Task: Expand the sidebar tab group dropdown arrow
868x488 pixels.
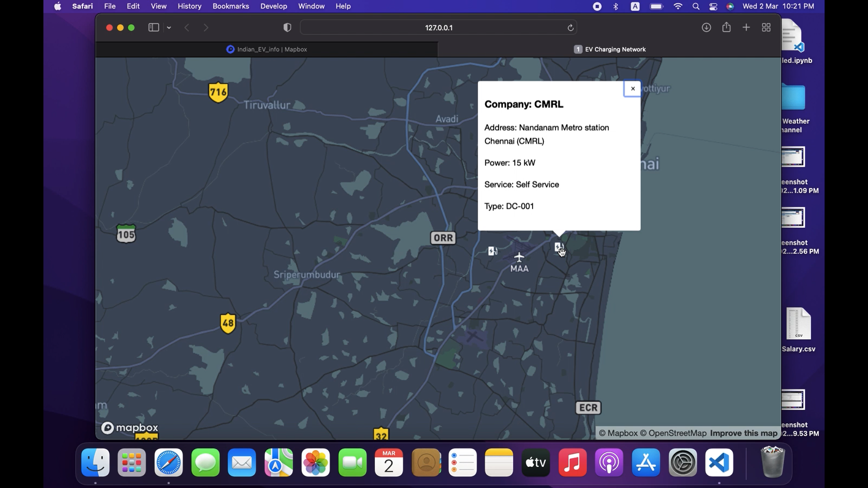Action: pos(169,28)
